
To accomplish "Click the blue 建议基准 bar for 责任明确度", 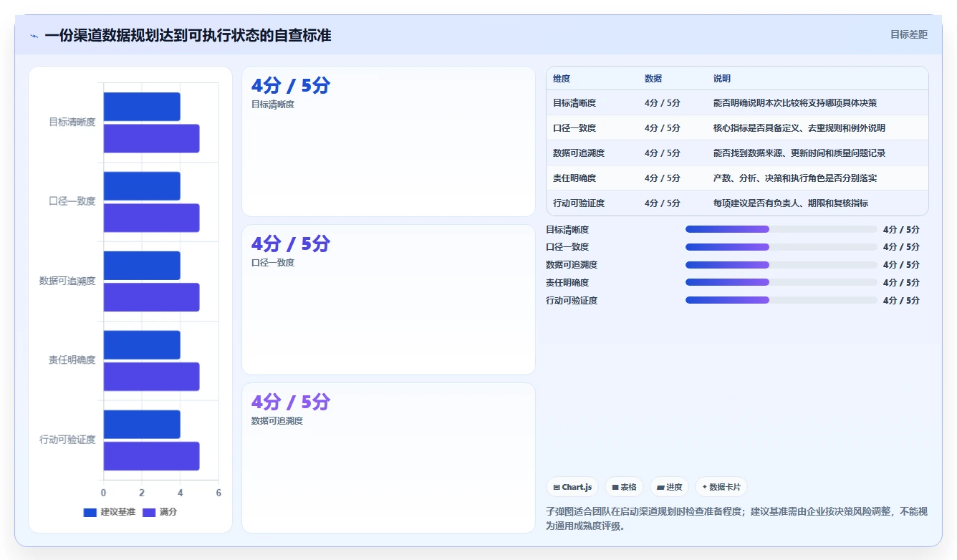I will click(x=142, y=345).
